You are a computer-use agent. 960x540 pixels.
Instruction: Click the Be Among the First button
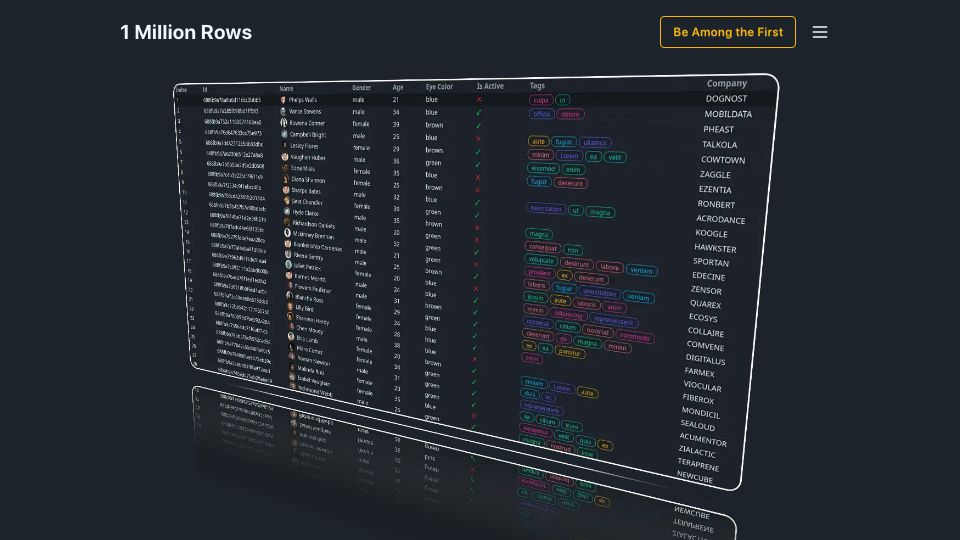(728, 32)
